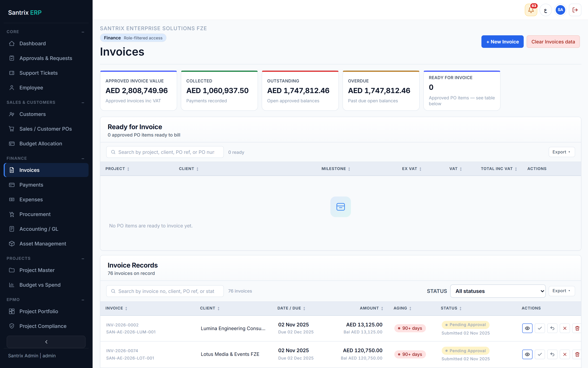This screenshot has width=588, height=368.
Task: Click the Overdue summary card
Action: (x=381, y=91)
